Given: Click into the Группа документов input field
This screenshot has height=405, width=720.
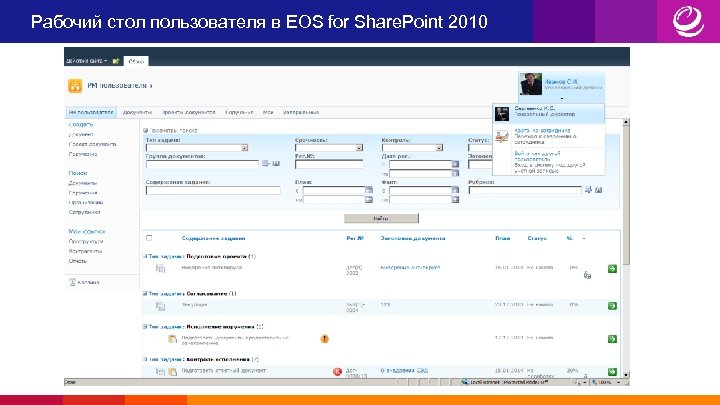Looking at the screenshot, I should (x=202, y=164).
